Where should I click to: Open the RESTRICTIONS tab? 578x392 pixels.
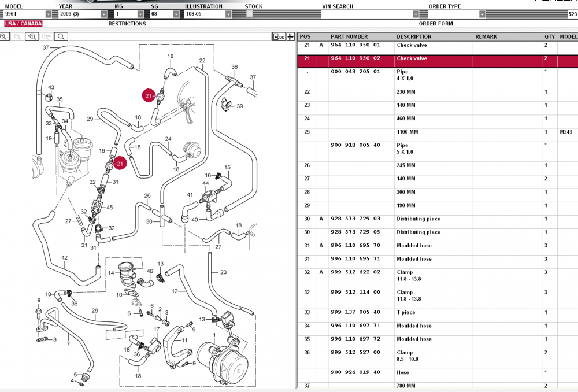coord(127,24)
